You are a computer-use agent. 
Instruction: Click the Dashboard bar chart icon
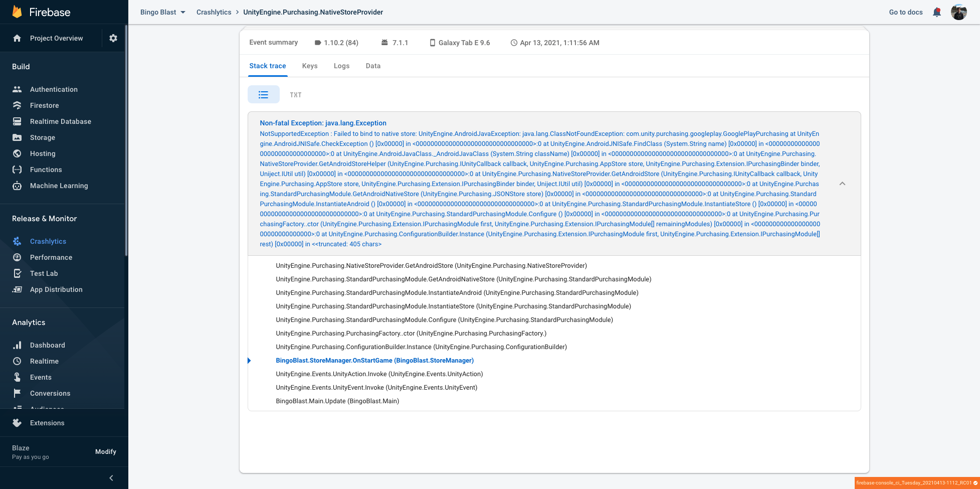pos(17,345)
